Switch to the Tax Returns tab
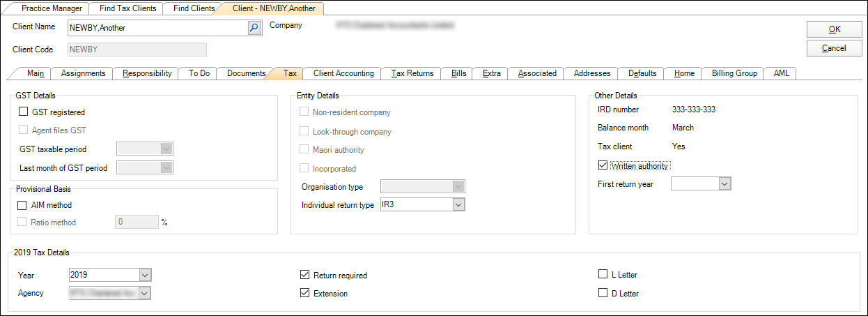 point(412,73)
